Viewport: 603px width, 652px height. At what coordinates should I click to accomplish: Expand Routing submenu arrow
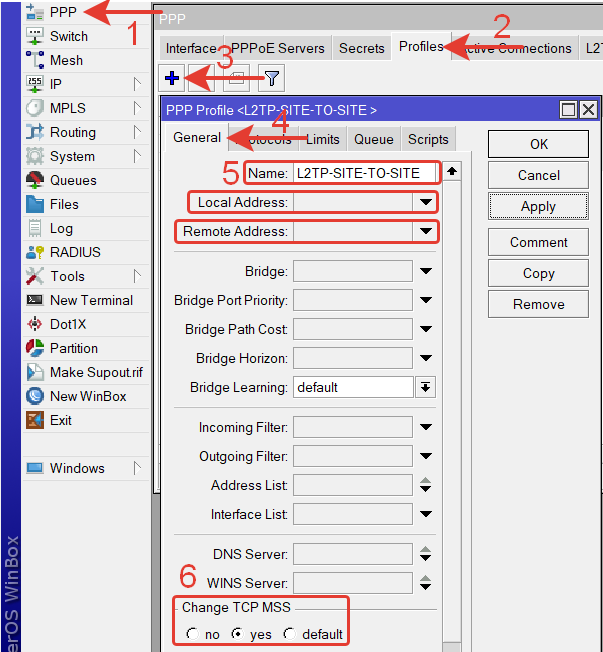tap(137, 132)
